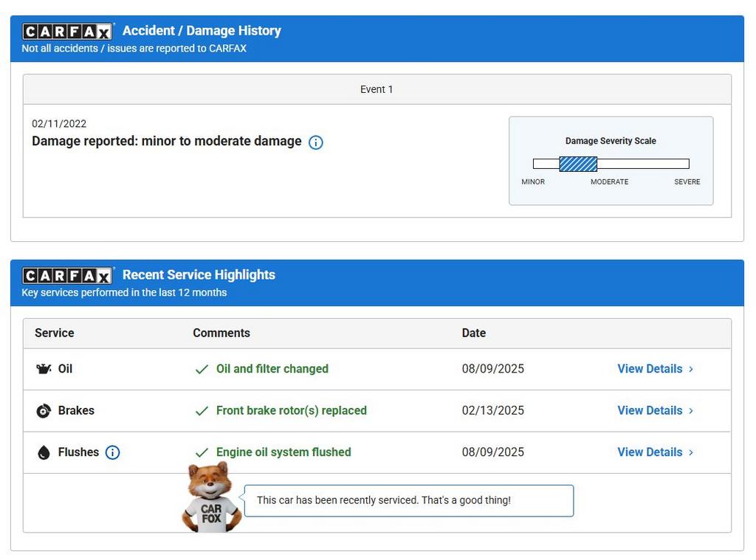Click the Car Fox mascot image

[x=211, y=497]
